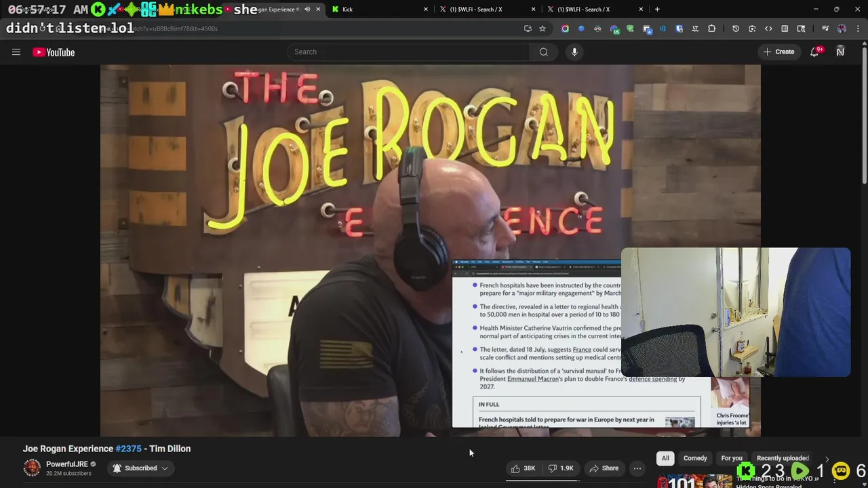Open YouTube notifications bell

[815, 52]
